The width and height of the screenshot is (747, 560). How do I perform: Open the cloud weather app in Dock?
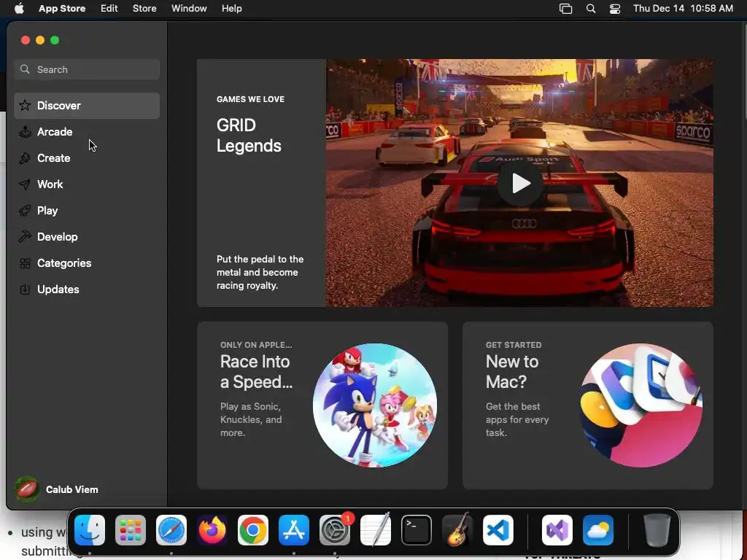pyautogui.click(x=598, y=530)
